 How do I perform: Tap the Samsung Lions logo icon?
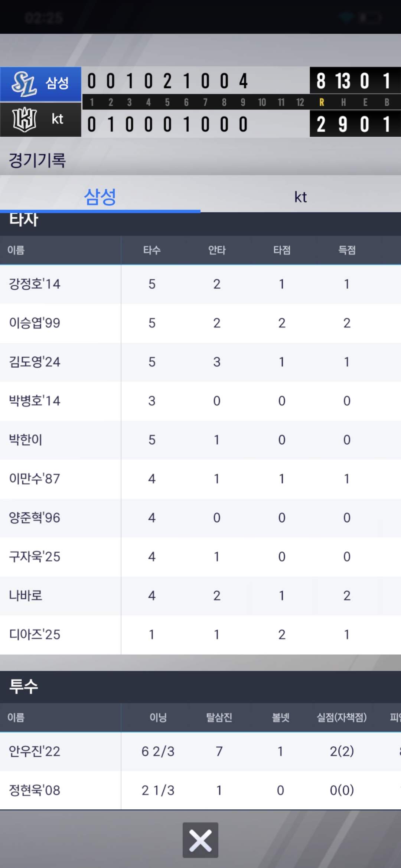[24, 84]
